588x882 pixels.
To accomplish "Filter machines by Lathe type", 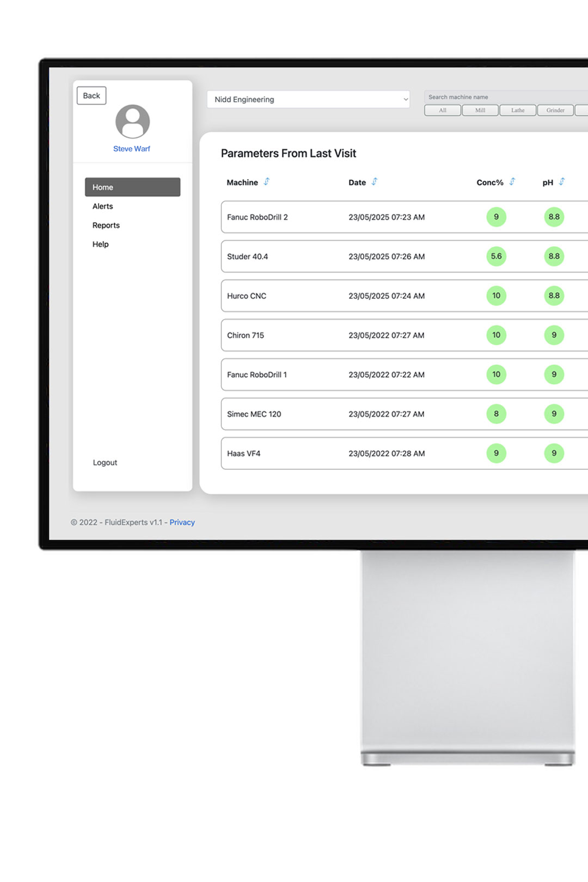I will tap(518, 111).
